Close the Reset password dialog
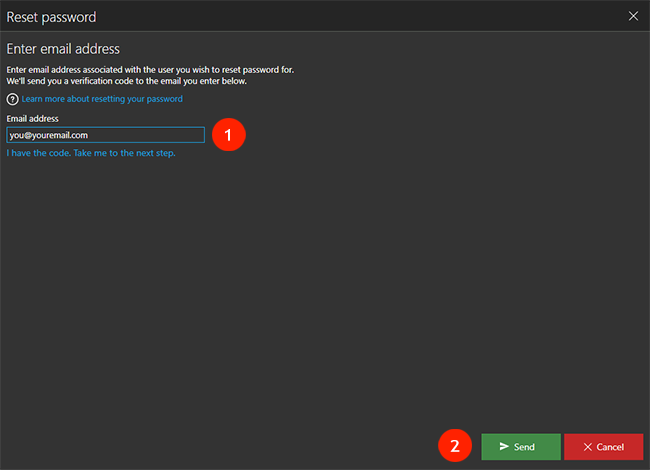This screenshot has width=650, height=470. click(633, 16)
